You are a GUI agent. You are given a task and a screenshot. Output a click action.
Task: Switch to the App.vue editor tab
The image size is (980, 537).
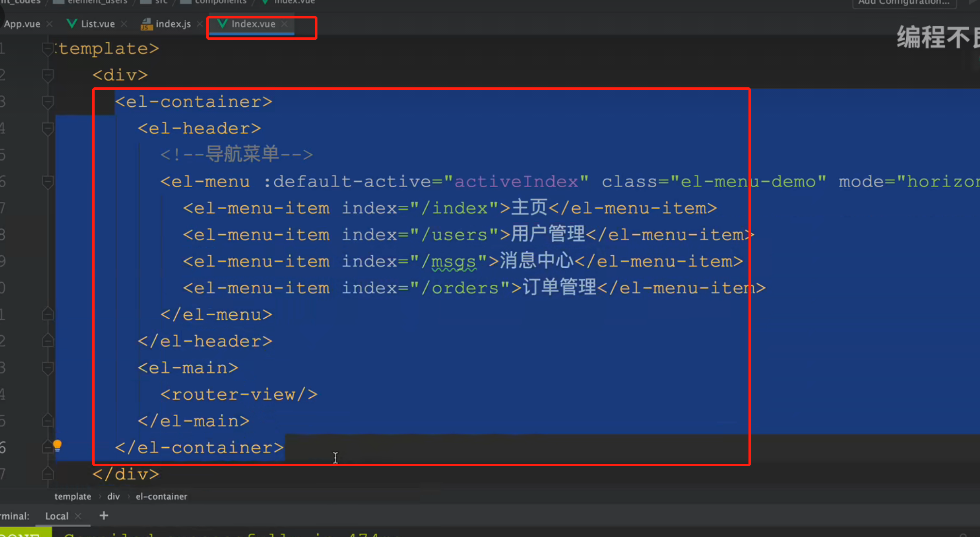pos(22,24)
